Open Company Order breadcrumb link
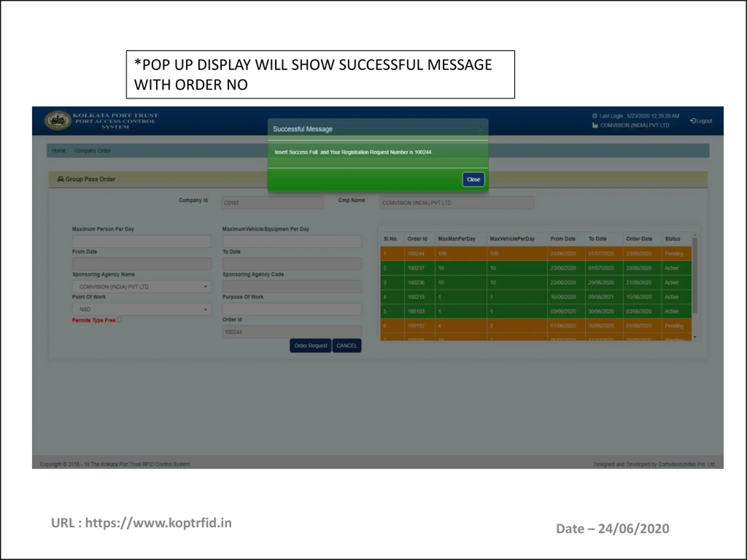 coord(92,150)
